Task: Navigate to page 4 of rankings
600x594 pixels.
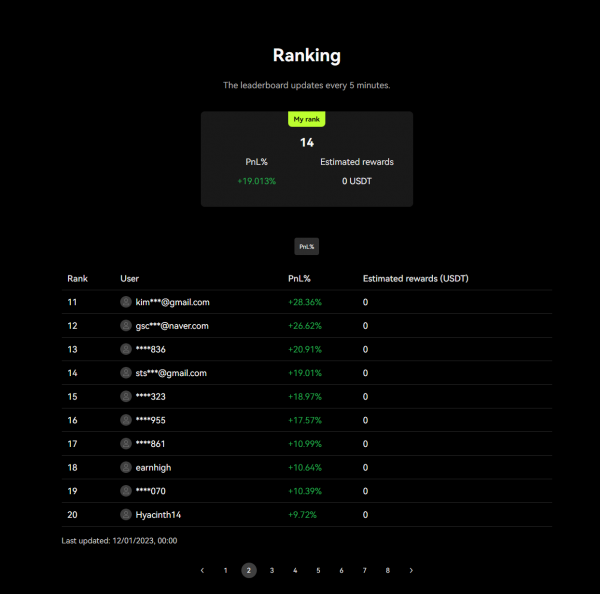Action: [295, 570]
